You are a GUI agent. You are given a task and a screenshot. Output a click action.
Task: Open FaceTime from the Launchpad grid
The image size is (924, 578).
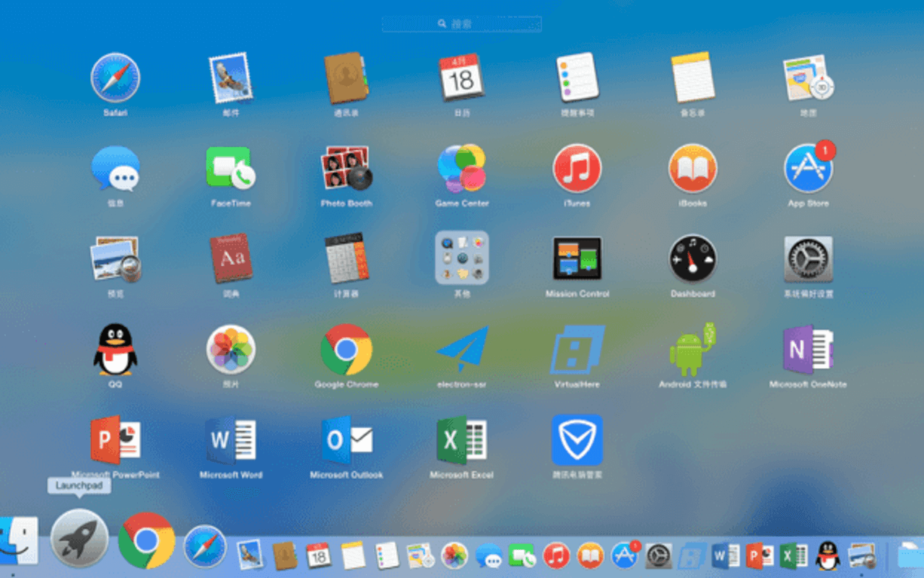tap(231, 168)
